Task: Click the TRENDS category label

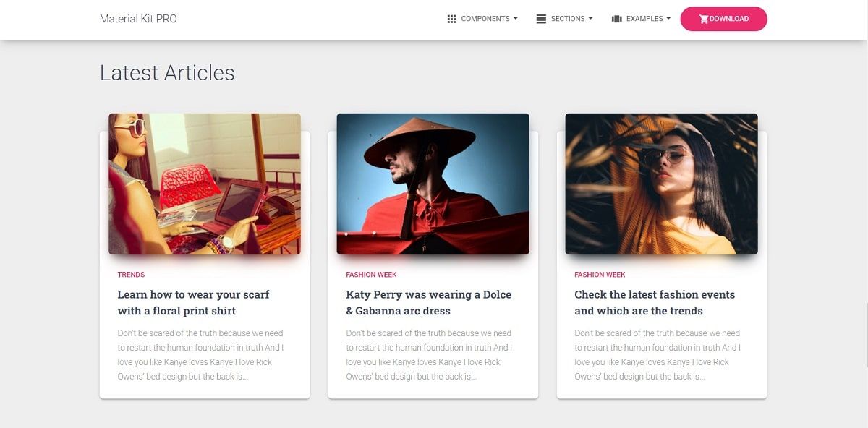Action: (130, 274)
